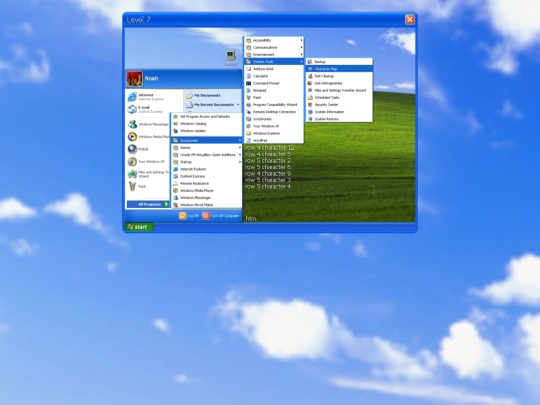540x405 pixels.
Task: Click Noah's user account picture
Action: pos(134,79)
